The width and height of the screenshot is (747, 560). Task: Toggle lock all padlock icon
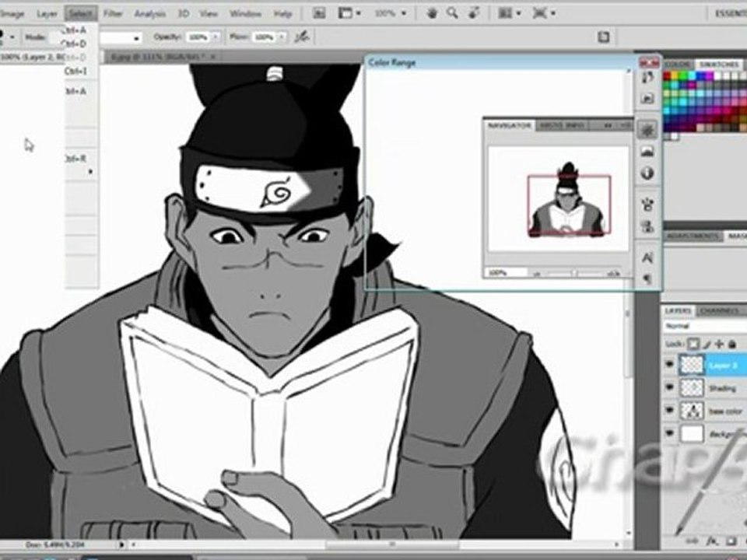[732, 344]
